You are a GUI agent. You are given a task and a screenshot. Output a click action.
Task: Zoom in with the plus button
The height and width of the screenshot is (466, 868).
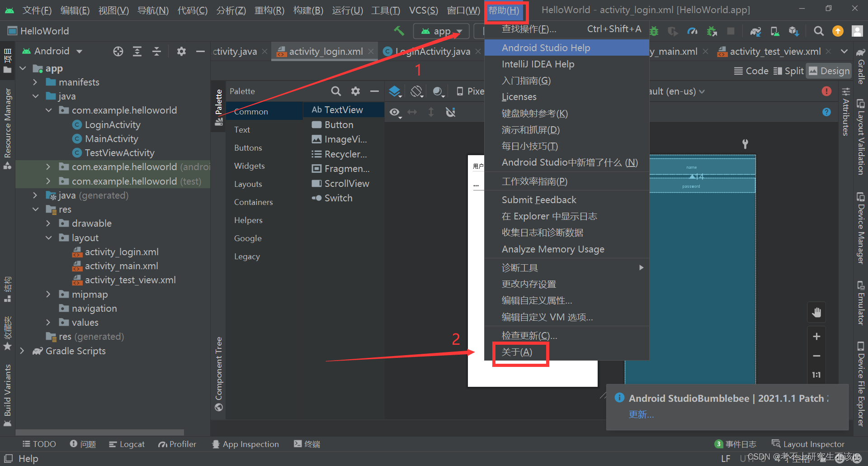click(816, 337)
